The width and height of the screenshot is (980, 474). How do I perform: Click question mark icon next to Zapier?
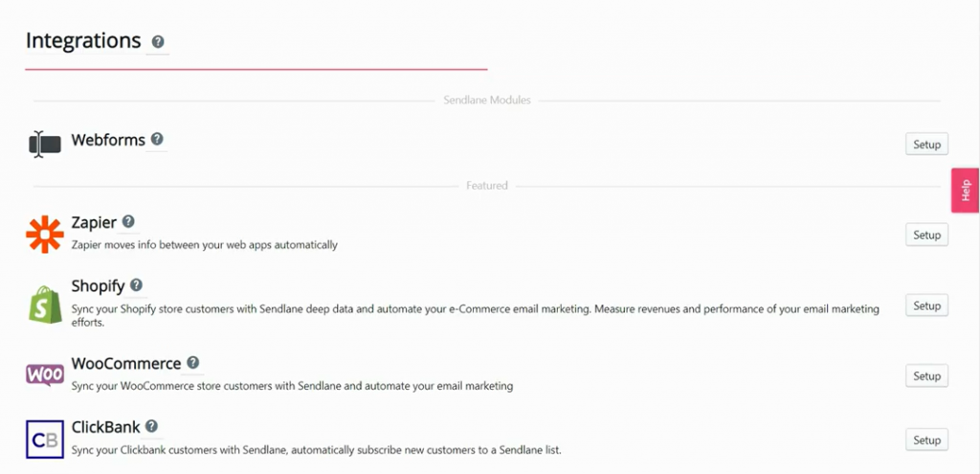pyautogui.click(x=128, y=221)
